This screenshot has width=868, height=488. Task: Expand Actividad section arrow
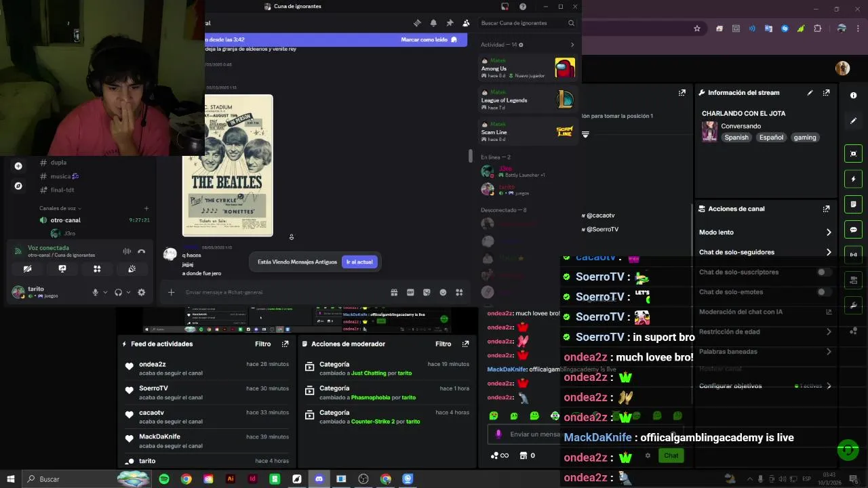pyautogui.click(x=572, y=45)
